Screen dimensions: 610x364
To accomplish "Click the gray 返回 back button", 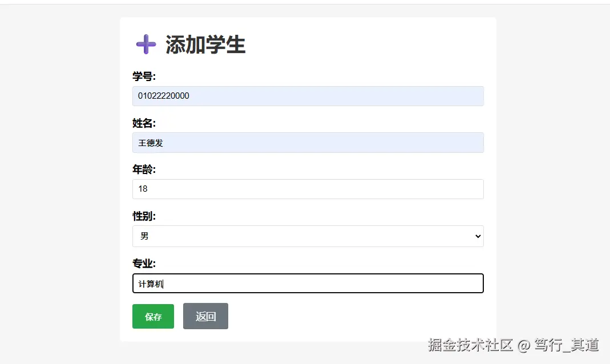I will pos(205,316).
